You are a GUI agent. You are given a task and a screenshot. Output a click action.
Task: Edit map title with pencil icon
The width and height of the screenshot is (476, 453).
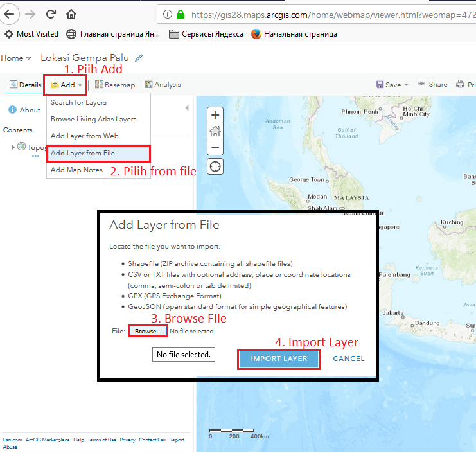(x=139, y=58)
